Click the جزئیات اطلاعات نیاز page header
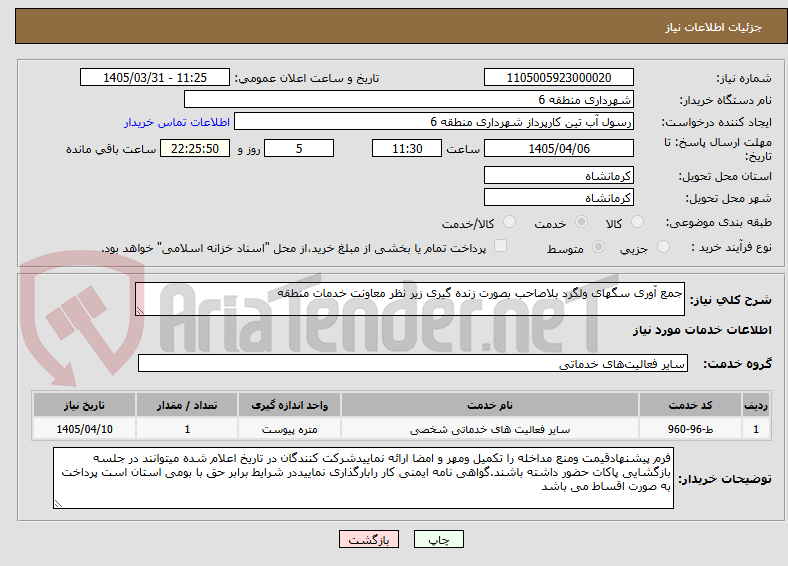The height and width of the screenshot is (566, 788). tap(713, 27)
